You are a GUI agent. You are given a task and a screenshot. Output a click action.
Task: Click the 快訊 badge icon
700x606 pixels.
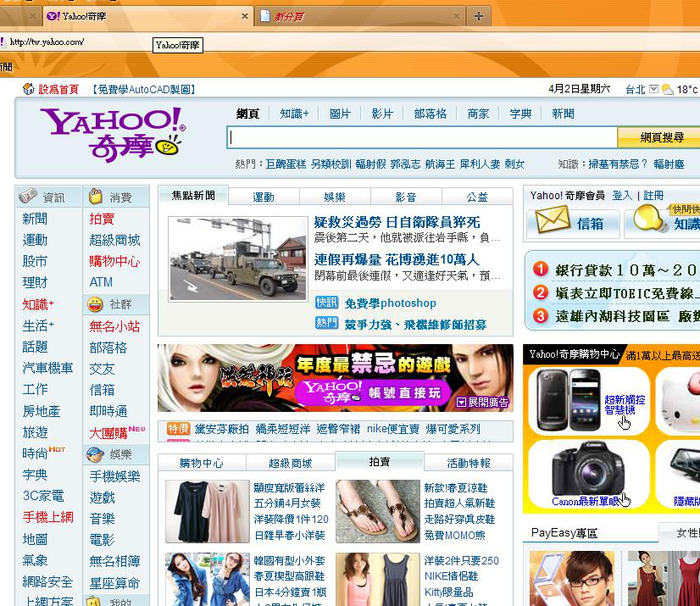click(x=327, y=303)
